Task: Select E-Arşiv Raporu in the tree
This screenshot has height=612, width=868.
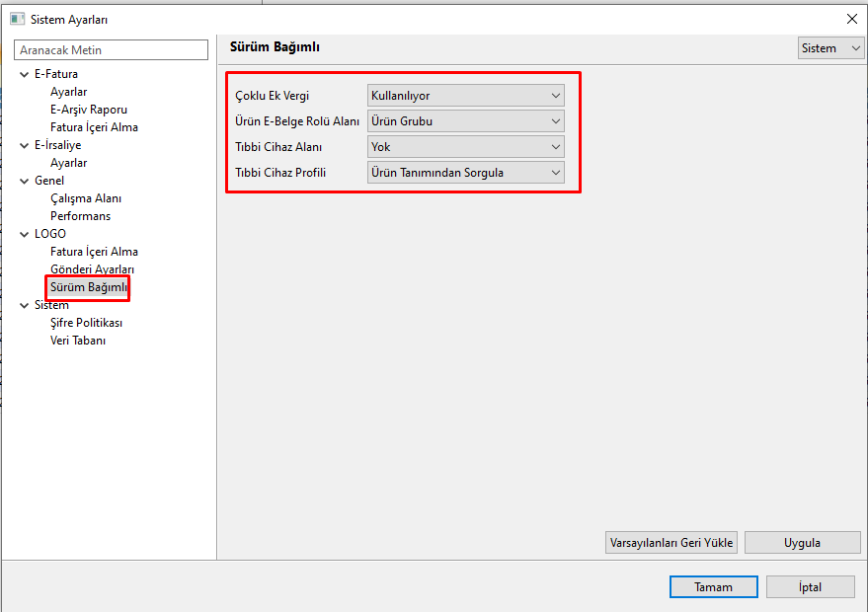Action: click(89, 110)
